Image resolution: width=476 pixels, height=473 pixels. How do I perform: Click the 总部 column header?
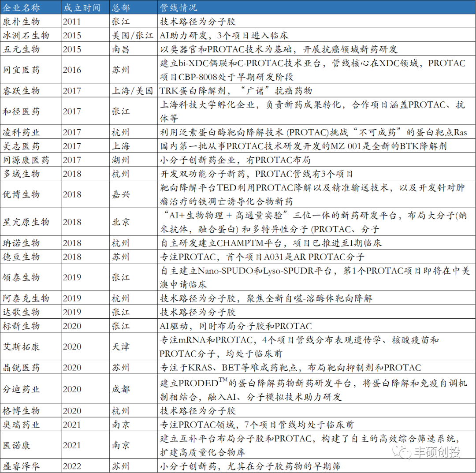(x=121, y=8)
